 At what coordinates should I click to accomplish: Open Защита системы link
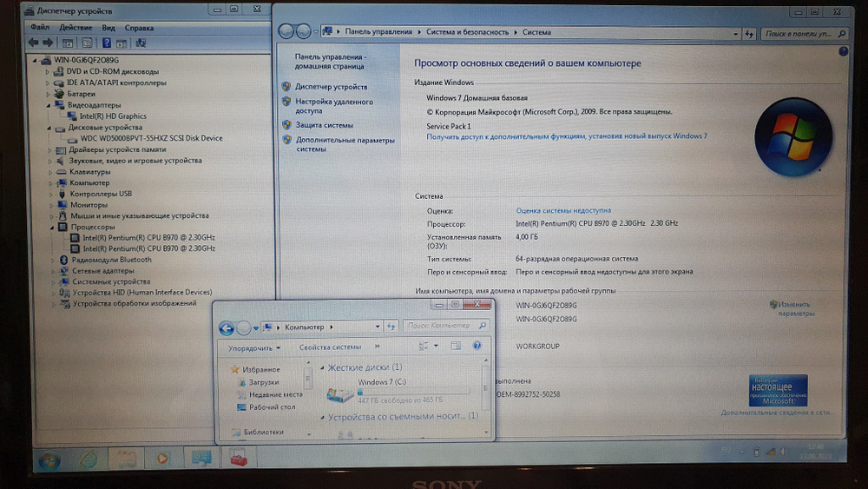pos(324,125)
